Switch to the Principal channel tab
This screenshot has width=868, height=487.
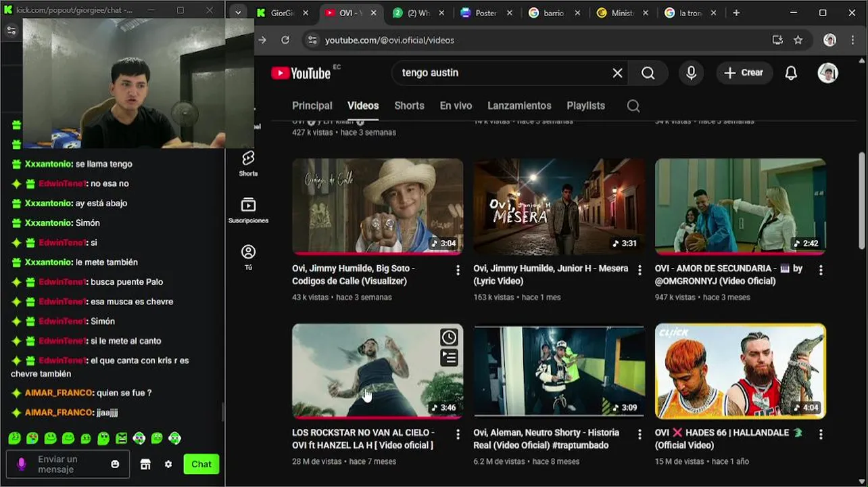coord(312,106)
